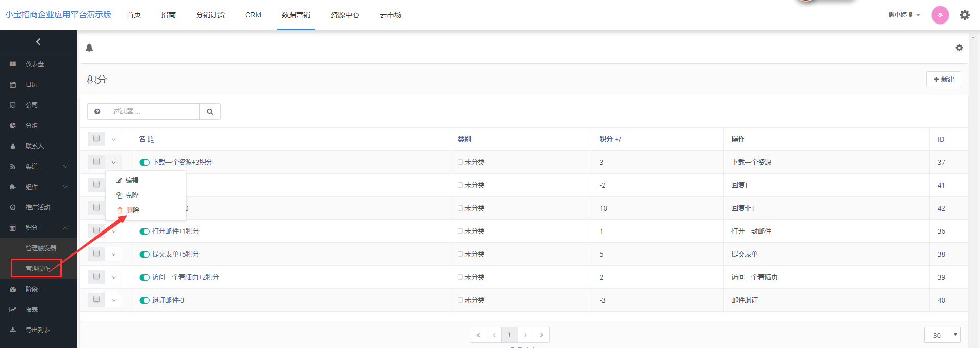Image resolution: width=980 pixels, height=348 pixels.
Task: Expand row actions for 访问一个着陆页+2积分
Action: pyautogui.click(x=113, y=277)
